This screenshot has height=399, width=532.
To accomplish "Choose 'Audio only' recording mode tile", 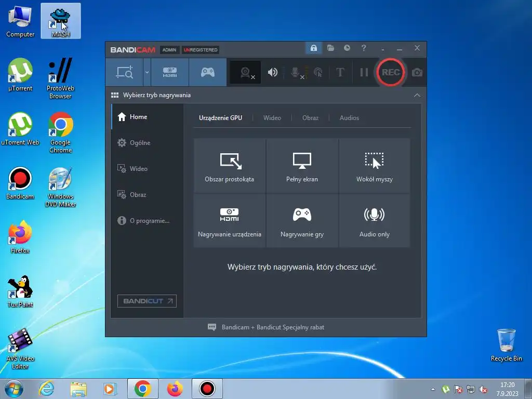I will click(x=375, y=220).
